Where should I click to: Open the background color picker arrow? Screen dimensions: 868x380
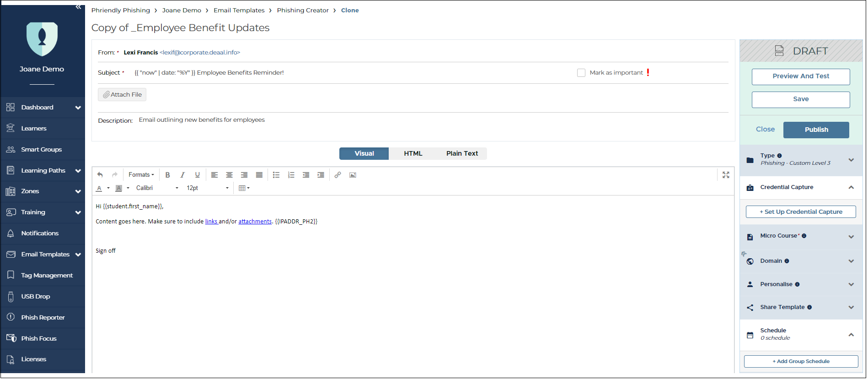pyautogui.click(x=128, y=188)
